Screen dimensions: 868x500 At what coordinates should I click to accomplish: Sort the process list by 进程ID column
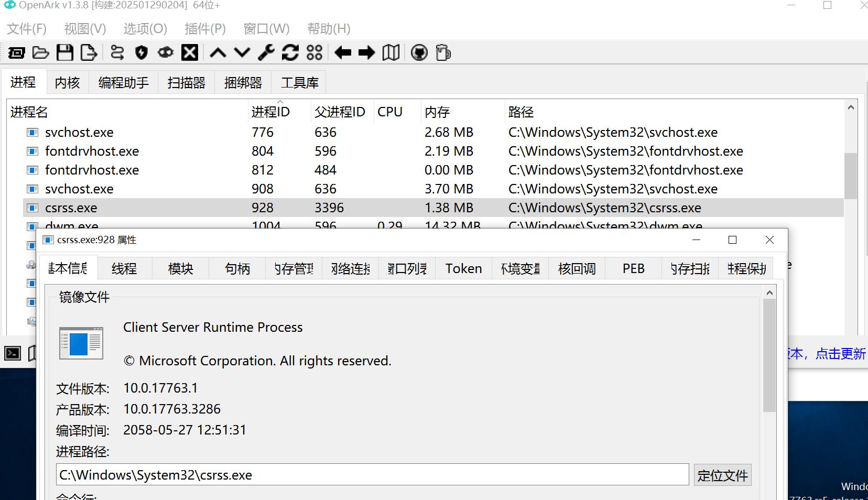[x=270, y=112]
